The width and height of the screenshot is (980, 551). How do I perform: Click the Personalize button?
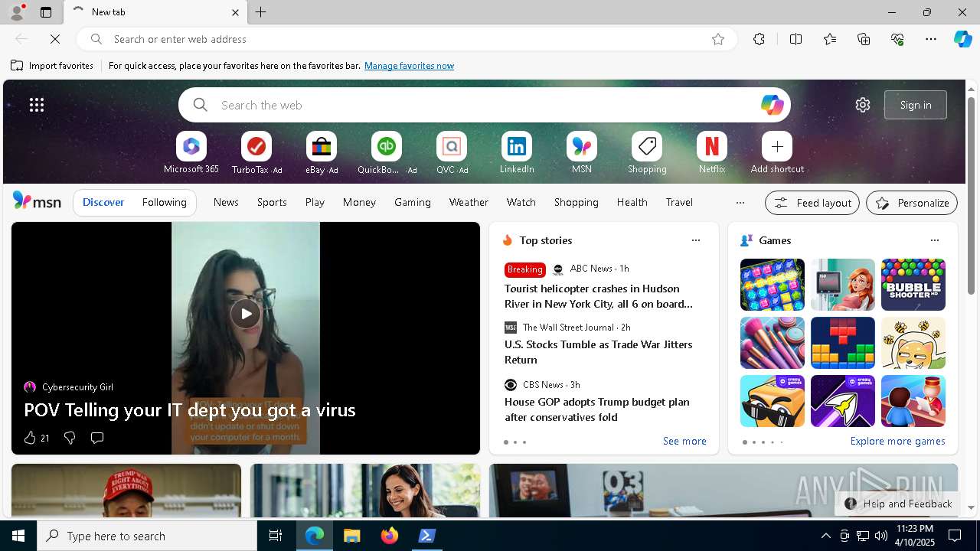[912, 203]
